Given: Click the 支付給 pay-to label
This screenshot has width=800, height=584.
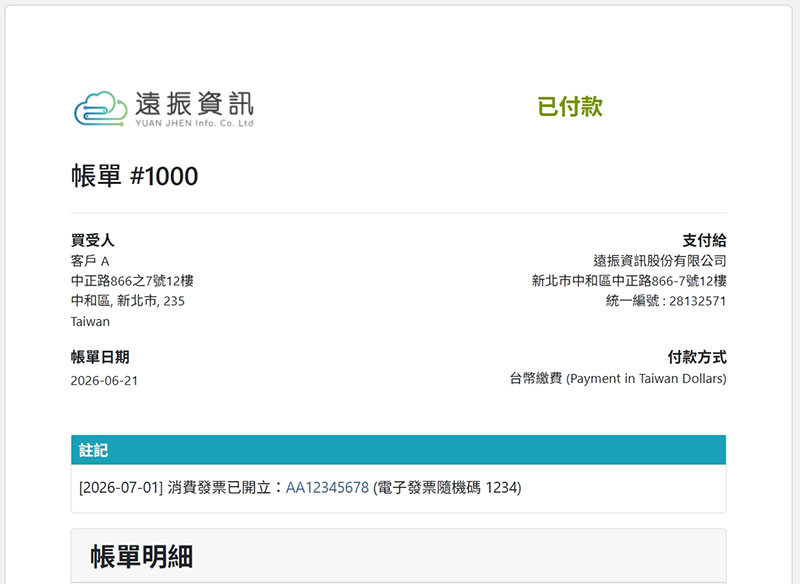Looking at the screenshot, I should (705, 240).
